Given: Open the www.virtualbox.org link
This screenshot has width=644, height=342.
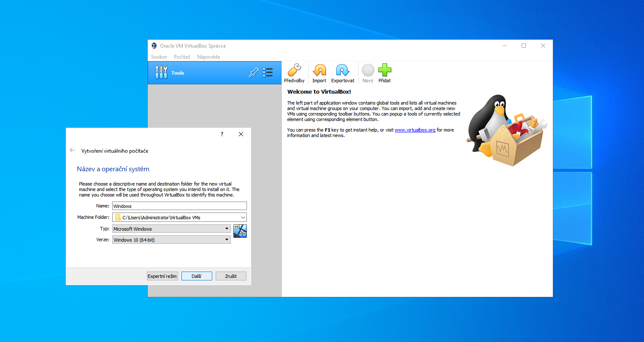Looking at the screenshot, I should (x=415, y=130).
